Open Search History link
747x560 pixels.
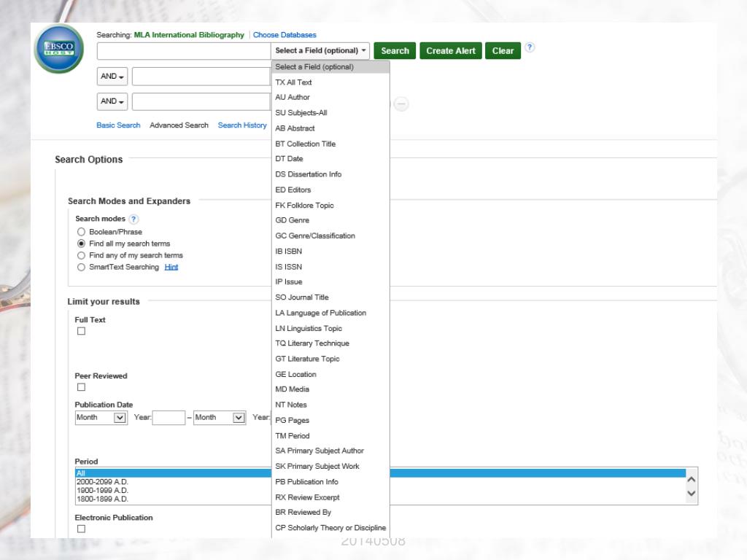pos(242,125)
